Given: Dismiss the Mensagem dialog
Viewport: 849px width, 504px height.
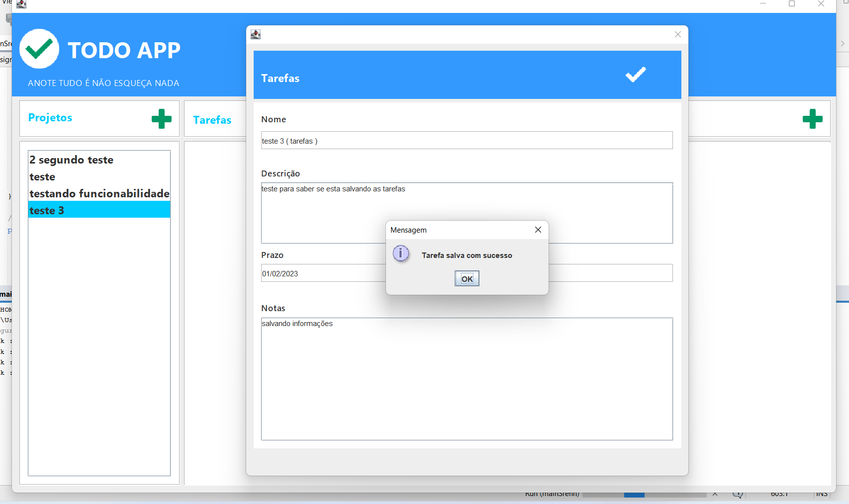Looking at the screenshot, I should point(467,278).
